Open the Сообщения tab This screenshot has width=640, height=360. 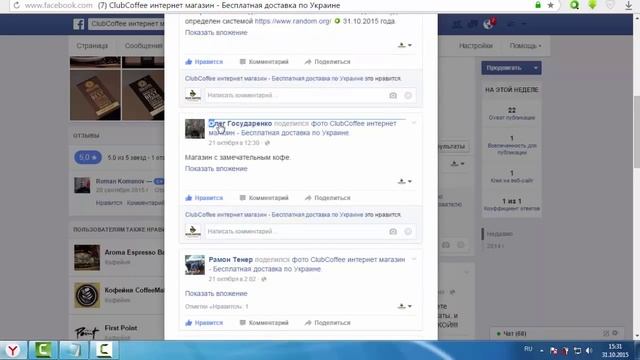144,46
